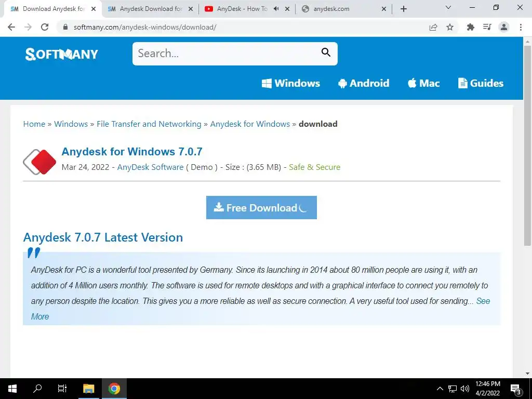
Task: Open Anydesk for Windows breadcrumb
Action: click(x=250, y=124)
